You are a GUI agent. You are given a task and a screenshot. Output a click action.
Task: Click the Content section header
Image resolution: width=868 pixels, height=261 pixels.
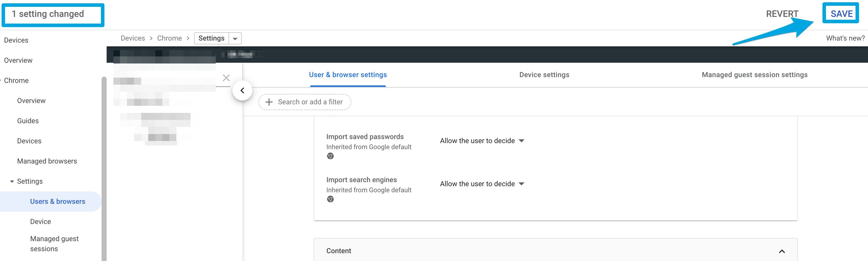pos(555,250)
